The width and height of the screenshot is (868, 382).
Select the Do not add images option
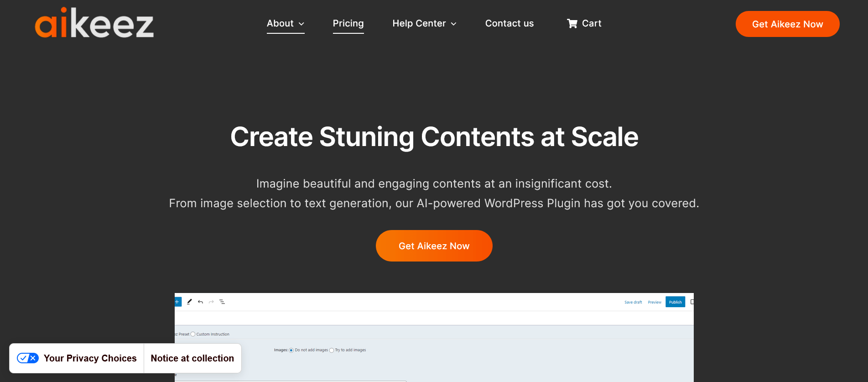[x=291, y=351]
